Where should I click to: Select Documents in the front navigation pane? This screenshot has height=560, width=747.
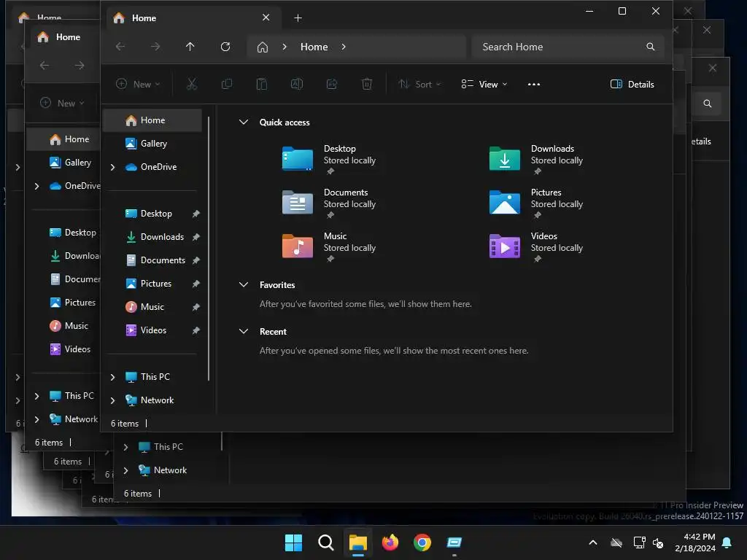[x=152, y=260]
